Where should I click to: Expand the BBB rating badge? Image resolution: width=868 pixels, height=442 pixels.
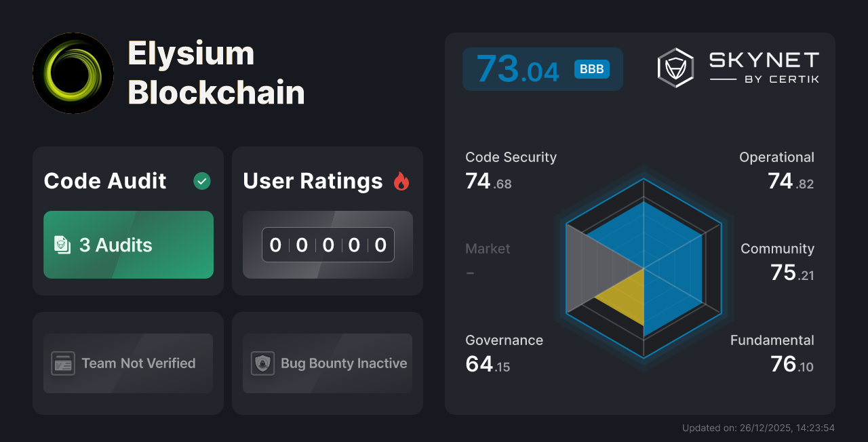(591, 68)
